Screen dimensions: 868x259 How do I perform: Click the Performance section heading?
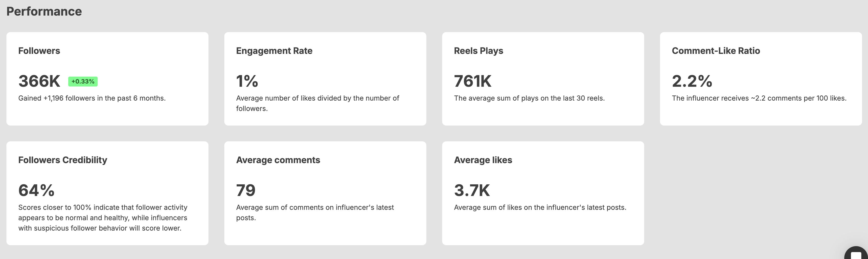[x=44, y=11]
